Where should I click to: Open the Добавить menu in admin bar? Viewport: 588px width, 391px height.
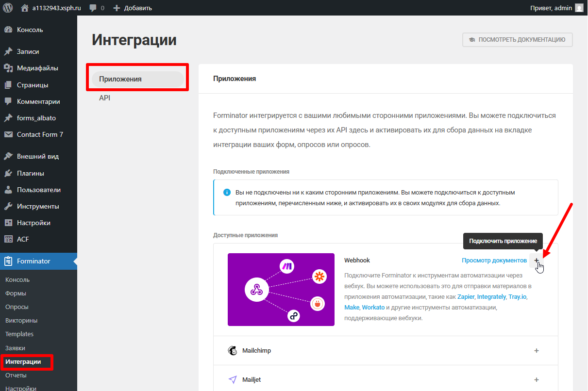[133, 8]
